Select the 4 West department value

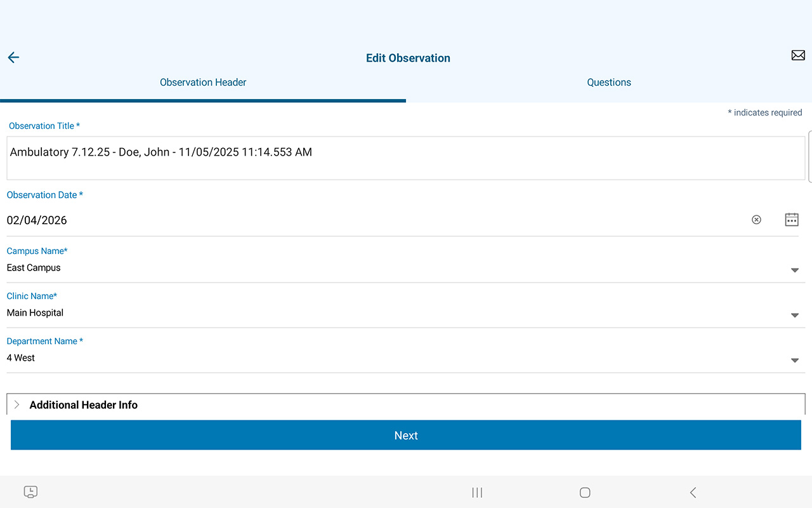click(x=21, y=358)
